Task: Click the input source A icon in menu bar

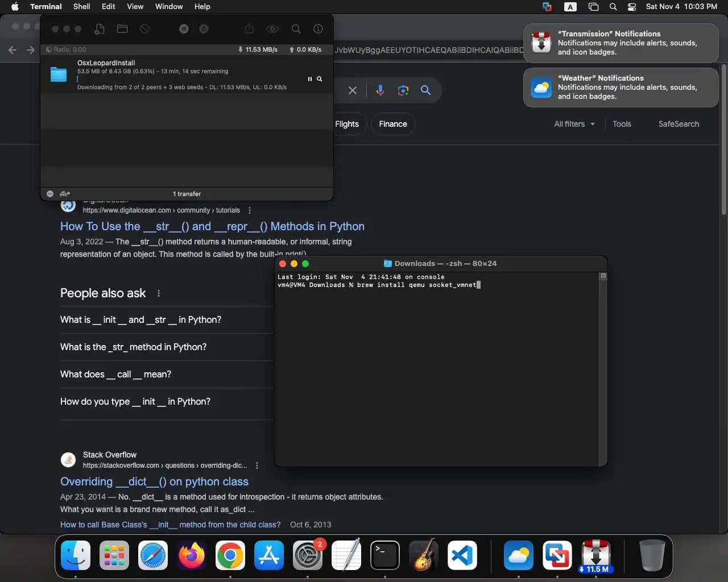Action: [x=570, y=7]
